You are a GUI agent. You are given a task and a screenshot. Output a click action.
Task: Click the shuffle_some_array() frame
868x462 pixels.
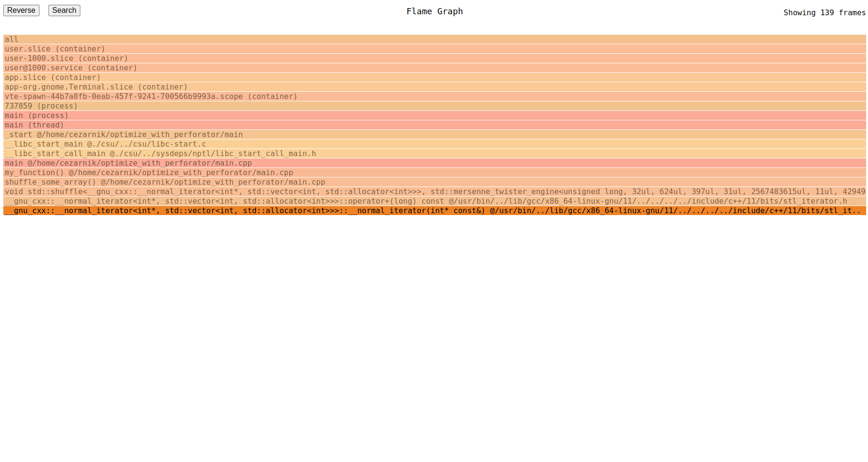click(434, 182)
